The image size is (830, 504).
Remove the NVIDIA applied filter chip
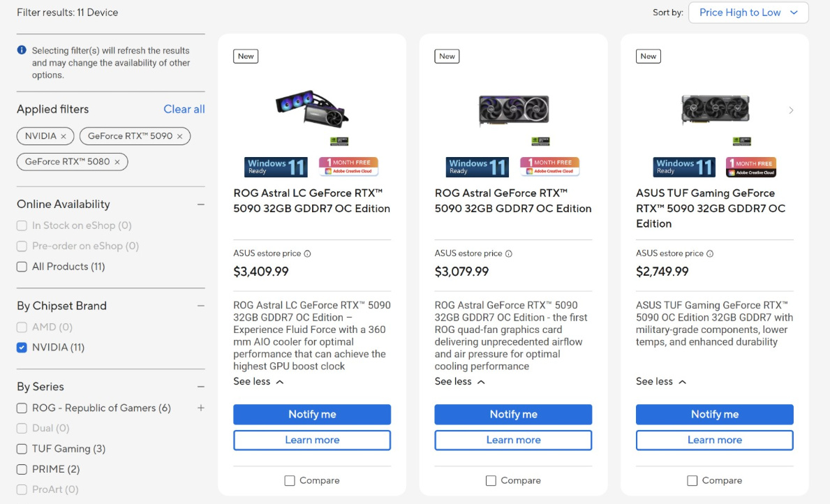[x=64, y=136]
